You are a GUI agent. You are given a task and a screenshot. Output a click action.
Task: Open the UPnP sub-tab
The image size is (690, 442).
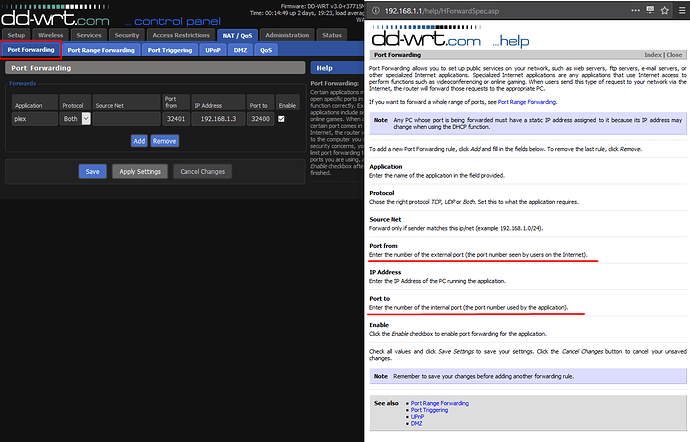click(213, 50)
